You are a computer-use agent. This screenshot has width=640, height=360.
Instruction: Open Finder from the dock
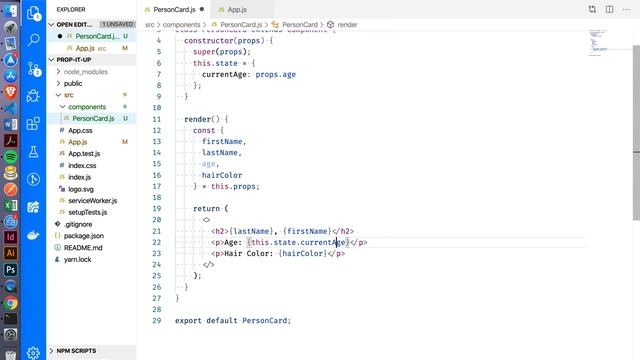11,10
